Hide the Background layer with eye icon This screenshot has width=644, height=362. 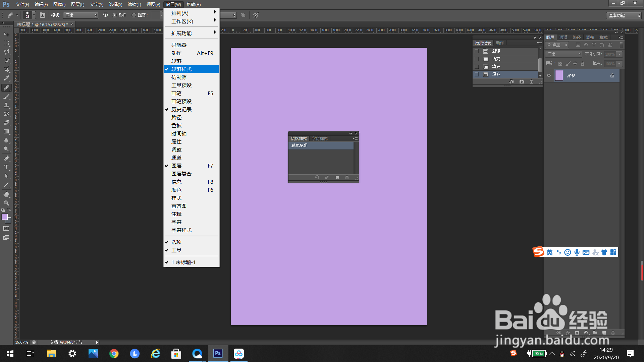click(549, 76)
